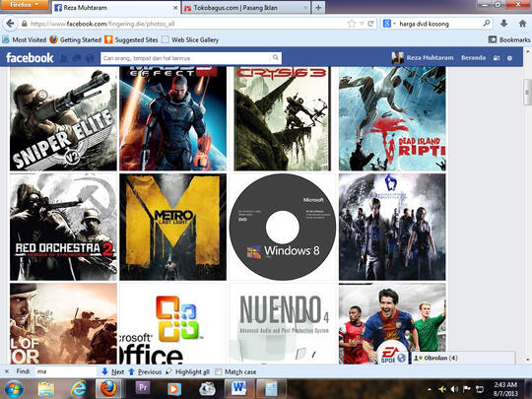The height and width of the screenshot is (399, 532).
Task: Open the Metro Last Light photo
Action: pyautogui.click(x=173, y=227)
